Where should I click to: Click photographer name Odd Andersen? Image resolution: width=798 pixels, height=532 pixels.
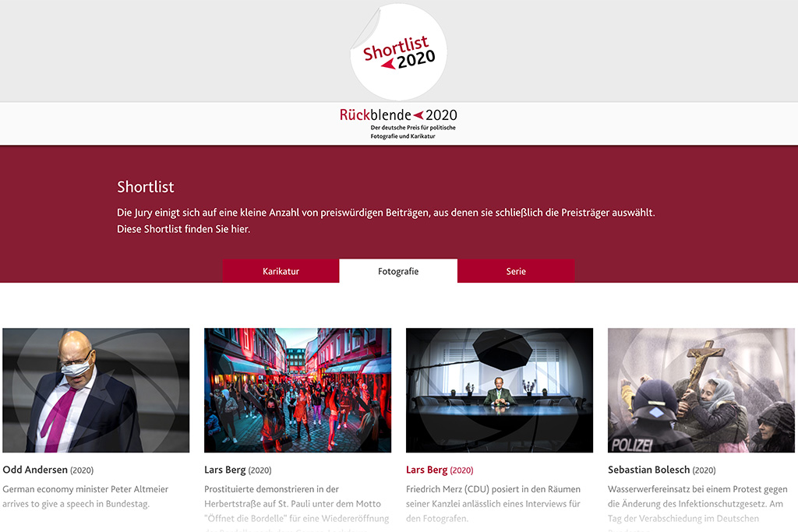pyautogui.click(x=35, y=470)
